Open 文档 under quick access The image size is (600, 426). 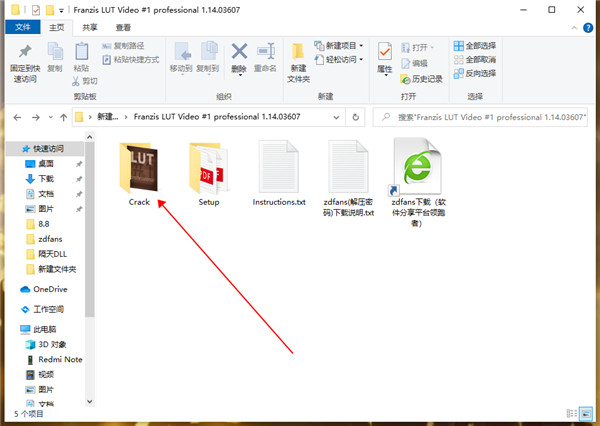tap(45, 194)
